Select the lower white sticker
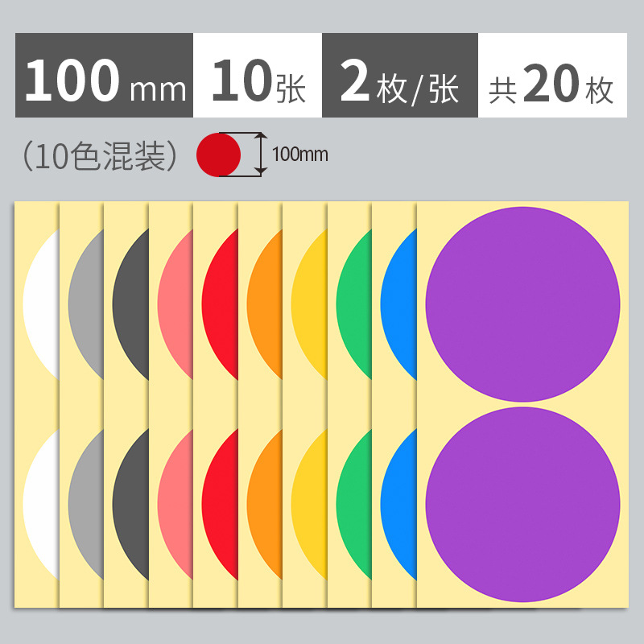The width and height of the screenshot is (644, 644). [x=42, y=505]
